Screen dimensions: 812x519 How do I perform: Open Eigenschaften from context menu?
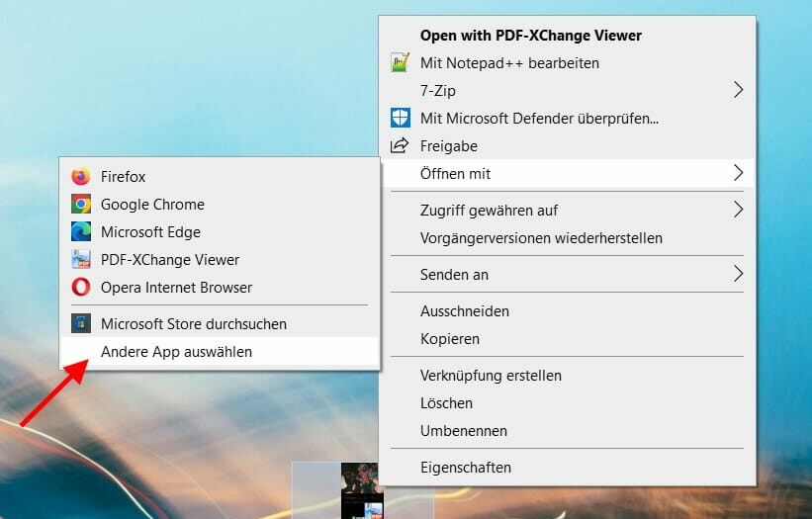click(568, 468)
